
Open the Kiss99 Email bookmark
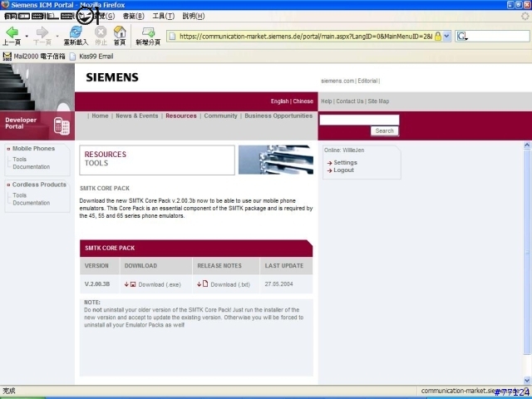tap(91, 57)
